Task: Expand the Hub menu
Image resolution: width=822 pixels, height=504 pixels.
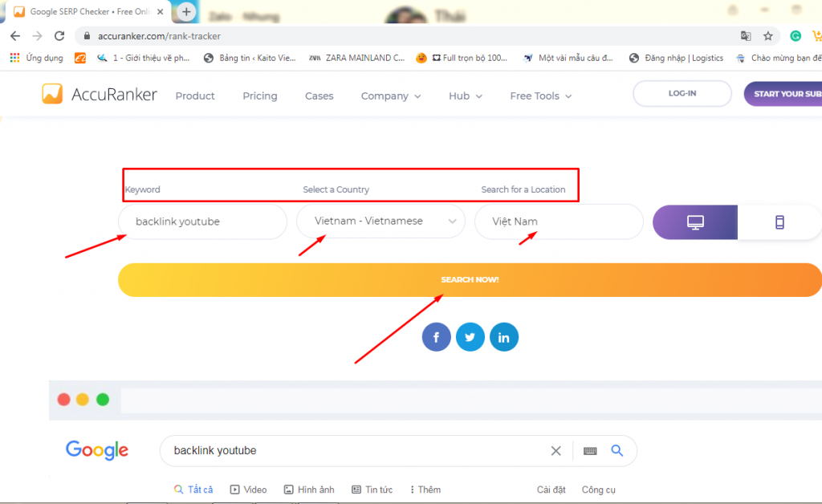Action: click(x=465, y=96)
